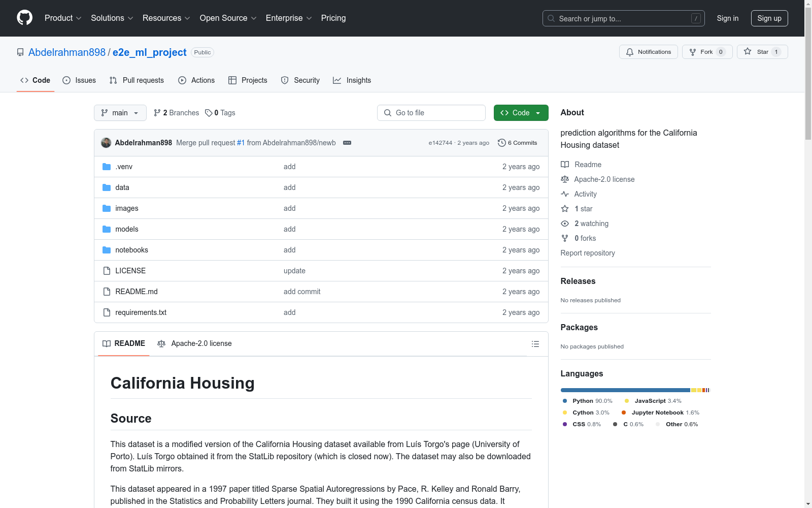Click the Releases heading link

pyautogui.click(x=578, y=281)
